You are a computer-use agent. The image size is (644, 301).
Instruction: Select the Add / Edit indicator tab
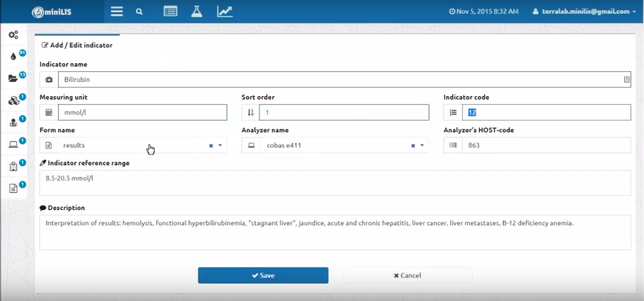point(77,45)
